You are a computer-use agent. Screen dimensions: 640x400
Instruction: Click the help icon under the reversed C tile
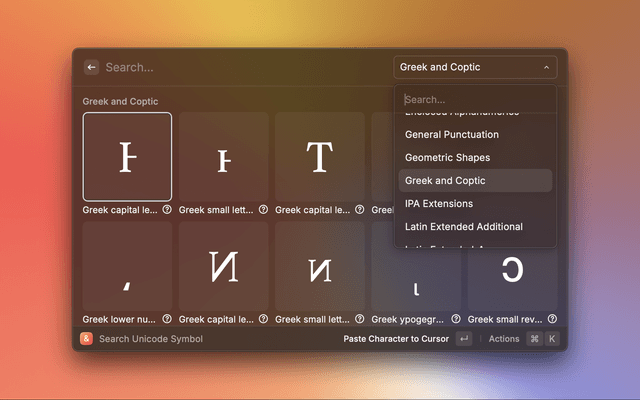pyautogui.click(x=552, y=319)
